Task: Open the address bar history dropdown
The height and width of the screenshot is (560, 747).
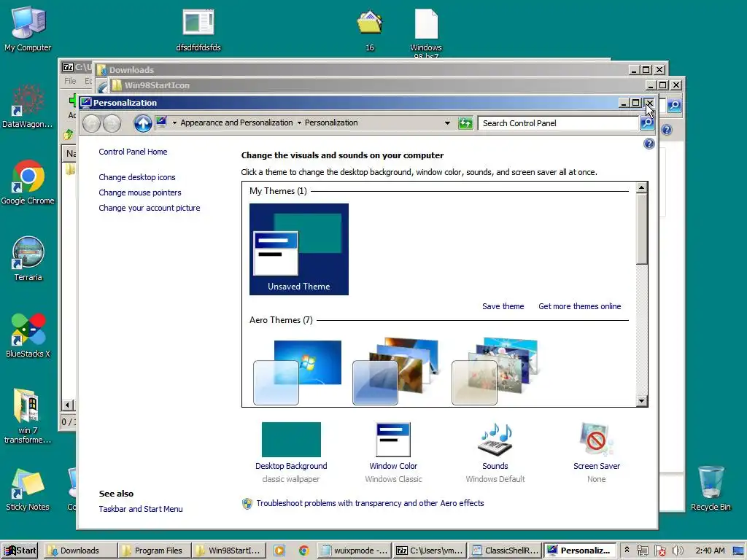Action: pyautogui.click(x=447, y=122)
